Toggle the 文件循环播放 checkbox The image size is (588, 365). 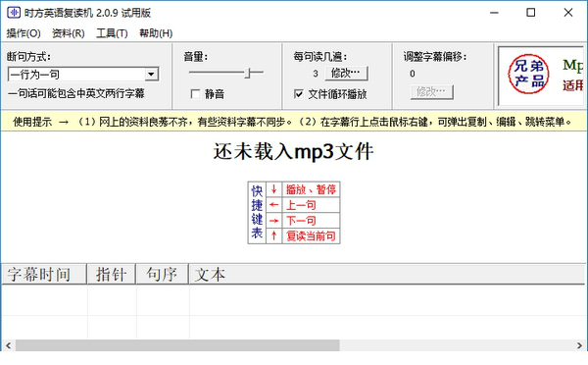[299, 93]
